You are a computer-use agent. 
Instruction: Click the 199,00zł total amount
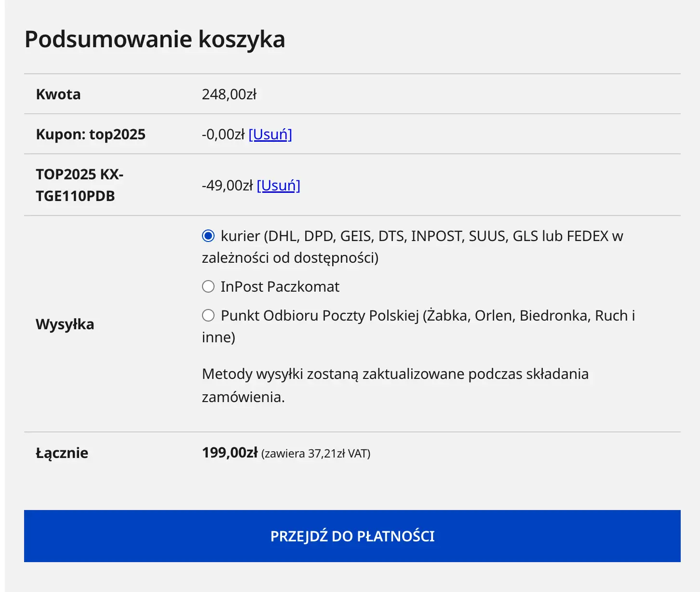click(x=229, y=453)
